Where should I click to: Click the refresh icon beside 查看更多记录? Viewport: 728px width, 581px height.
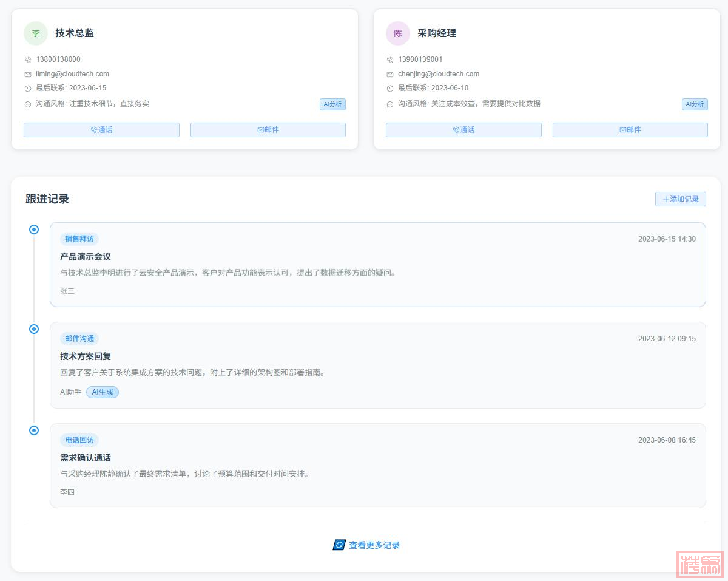339,545
